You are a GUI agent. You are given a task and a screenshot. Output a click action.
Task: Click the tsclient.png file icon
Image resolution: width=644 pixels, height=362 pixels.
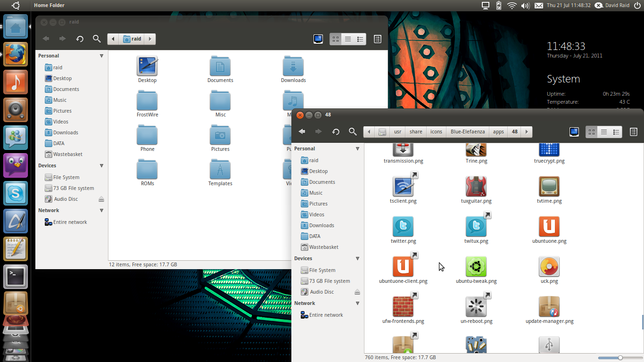point(403,187)
